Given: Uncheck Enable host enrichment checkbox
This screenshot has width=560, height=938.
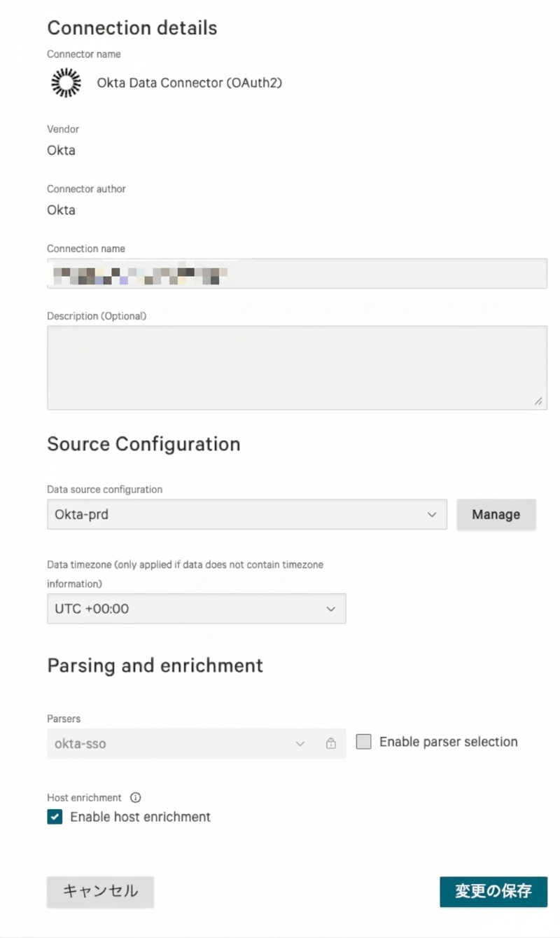Looking at the screenshot, I should click(x=55, y=817).
